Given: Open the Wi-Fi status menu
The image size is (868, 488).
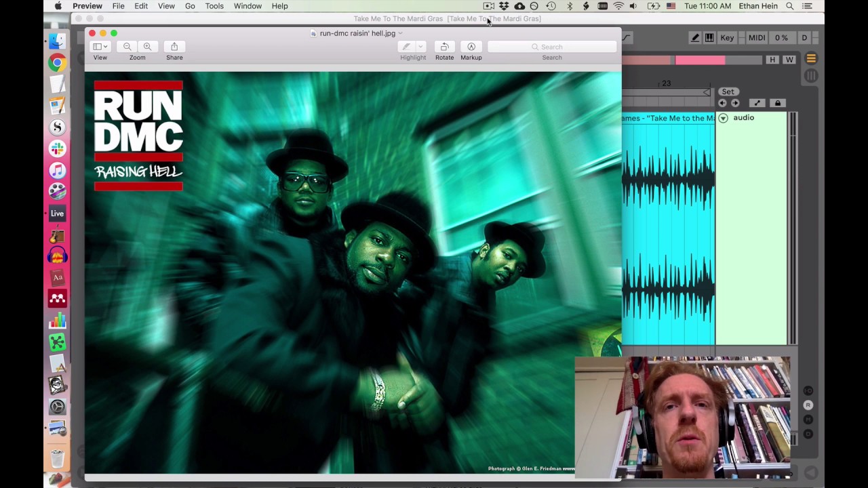Looking at the screenshot, I should [x=618, y=6].
